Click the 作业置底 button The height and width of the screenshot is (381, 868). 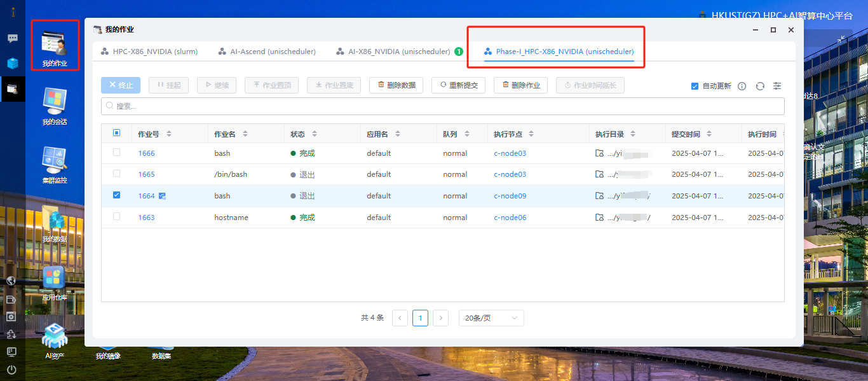(x=334, y=85)
